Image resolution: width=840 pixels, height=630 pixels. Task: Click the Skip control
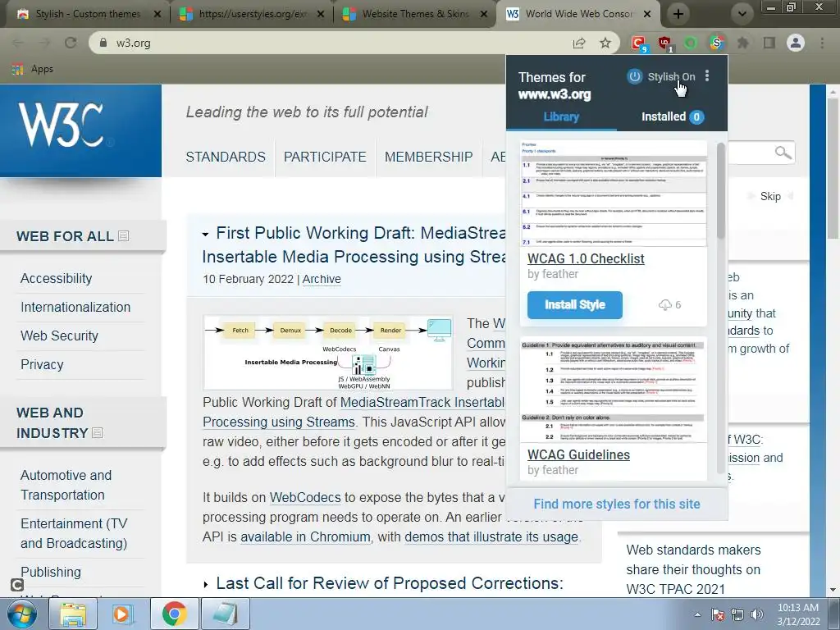(770, 197)
